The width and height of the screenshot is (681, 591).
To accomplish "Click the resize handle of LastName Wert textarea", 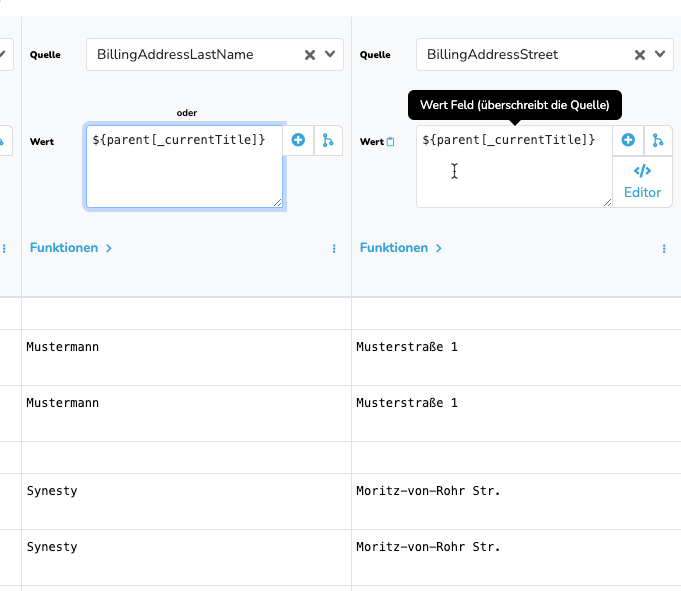I will 278,202.
